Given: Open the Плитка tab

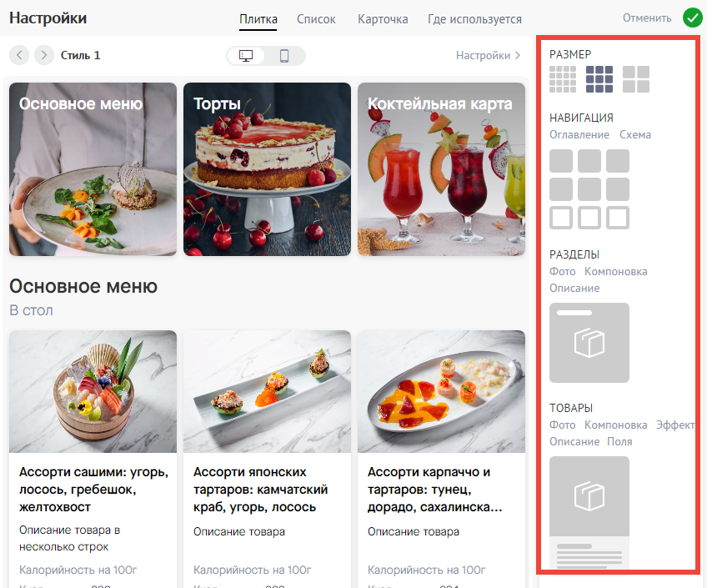Looking at the screenshot, I should click(258, 19).
